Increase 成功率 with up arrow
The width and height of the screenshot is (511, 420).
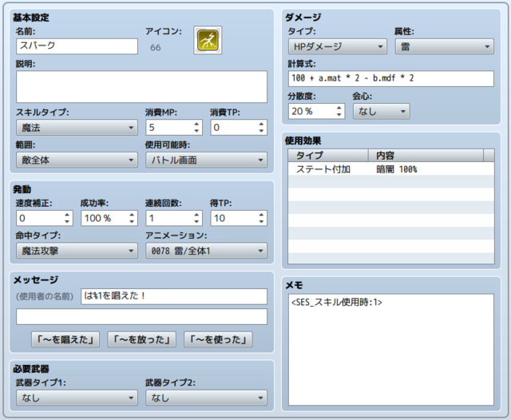[132, 215]
